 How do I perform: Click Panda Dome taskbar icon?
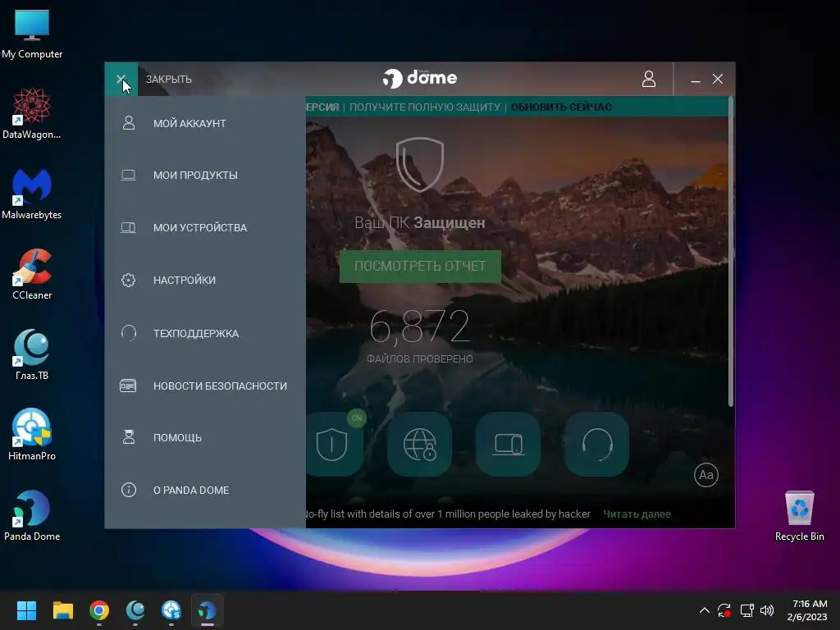tap(208, 610)
